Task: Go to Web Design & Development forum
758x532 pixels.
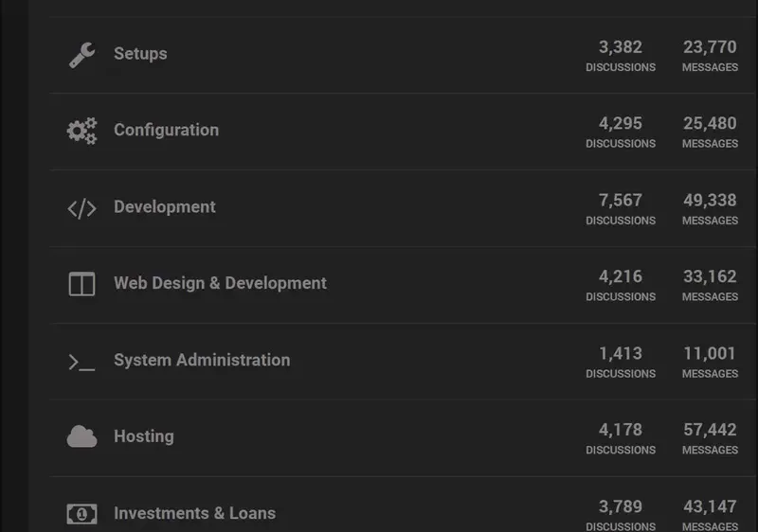Action: pyautogui.click(x=220, y=283)
